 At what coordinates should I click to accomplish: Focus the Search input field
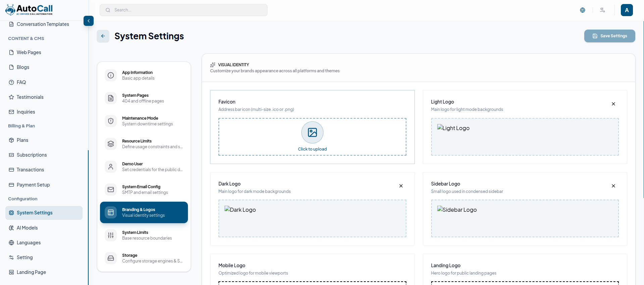(x=184, y=10)
